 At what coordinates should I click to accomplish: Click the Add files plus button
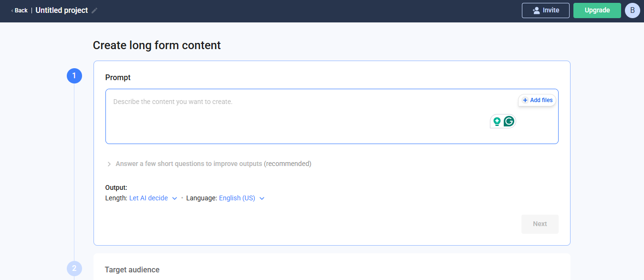[537, 100]
